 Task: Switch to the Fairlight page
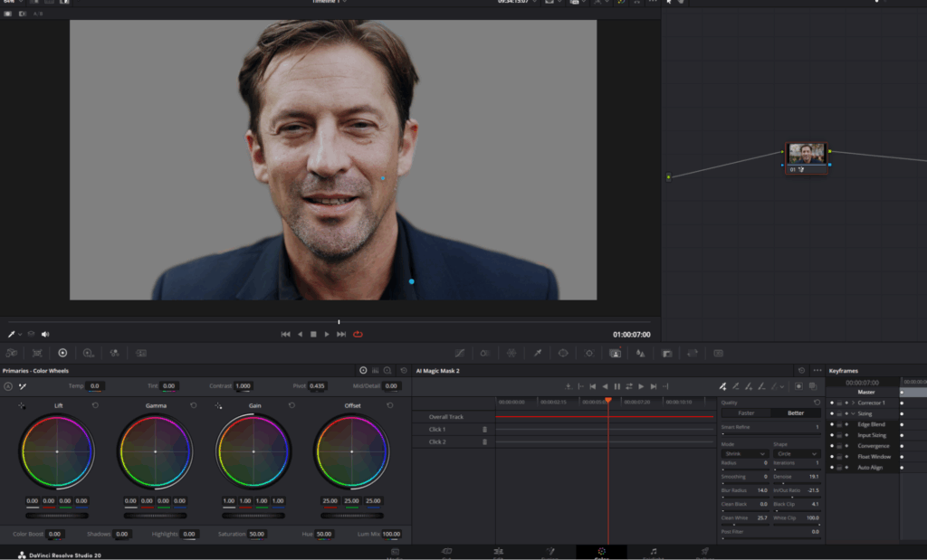654,553
